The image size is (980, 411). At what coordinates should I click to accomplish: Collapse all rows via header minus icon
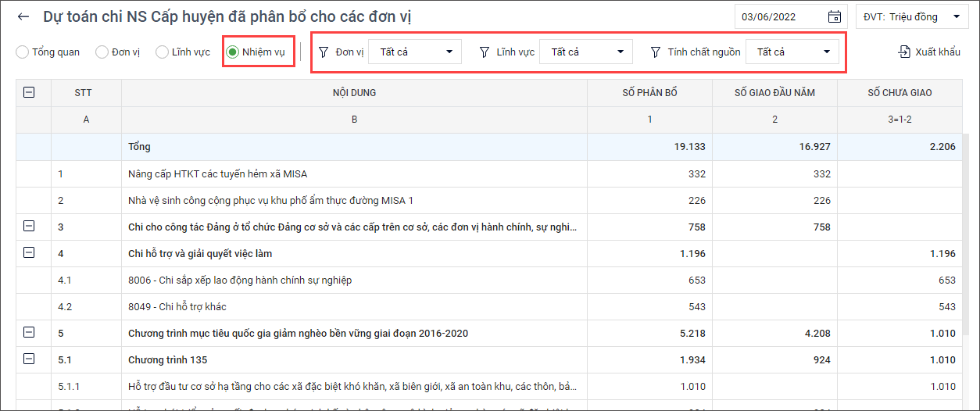pyautogui.click(x=29, y=93)
